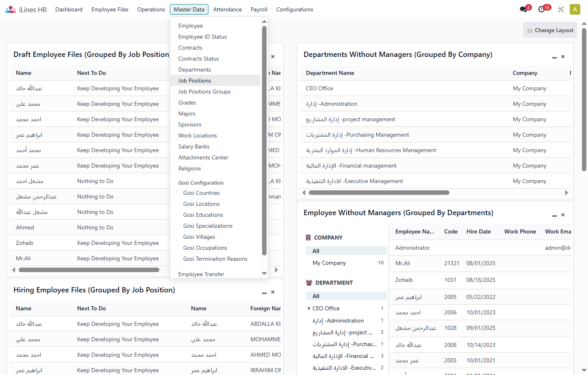Open the Mr.Ali row with code 21321
Image resolution: width=588 pixels, height=375 pixels.
click(x=480, y=263)
